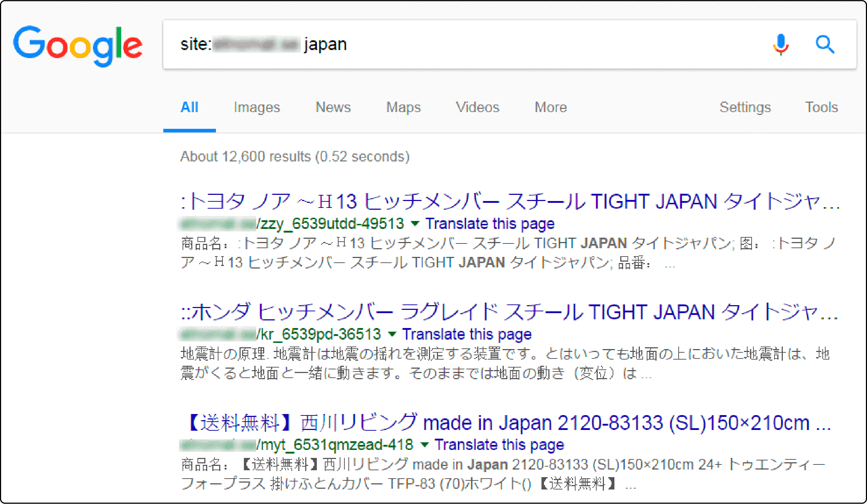Open the ホンダ ヒッチメンバー ラグレイド result title

(510, 312)
